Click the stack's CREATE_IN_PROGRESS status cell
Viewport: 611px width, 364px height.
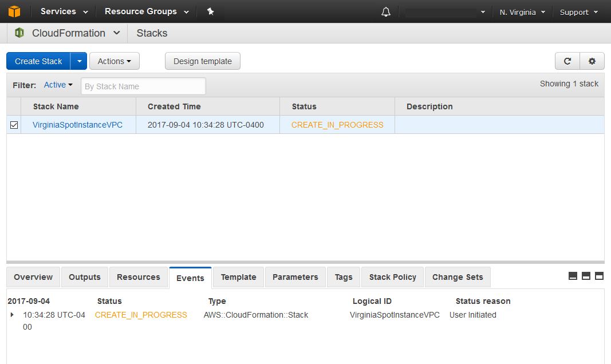point(337,125)
